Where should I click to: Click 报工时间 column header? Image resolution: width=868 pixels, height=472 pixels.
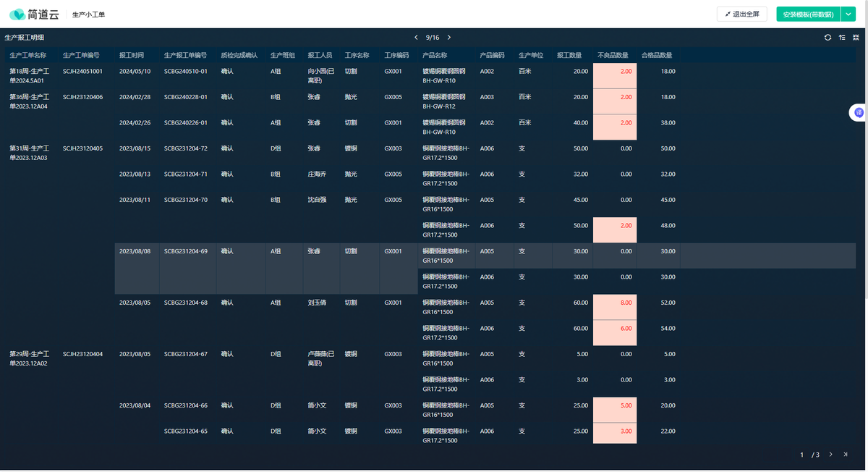click(x=132, y=55)
